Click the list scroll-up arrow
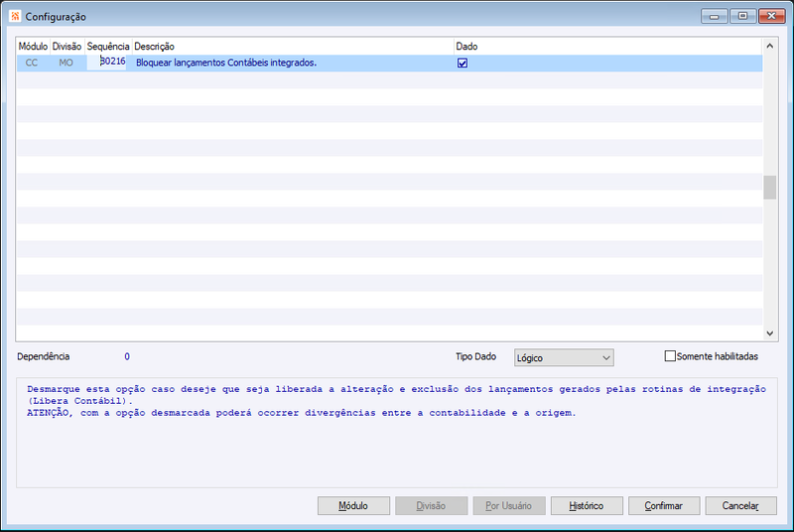 [770, 46]
